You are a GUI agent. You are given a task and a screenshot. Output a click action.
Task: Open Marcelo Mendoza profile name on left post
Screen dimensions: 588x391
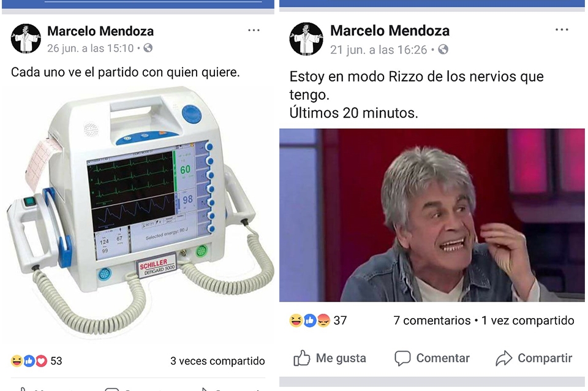[x=100, y=31]
